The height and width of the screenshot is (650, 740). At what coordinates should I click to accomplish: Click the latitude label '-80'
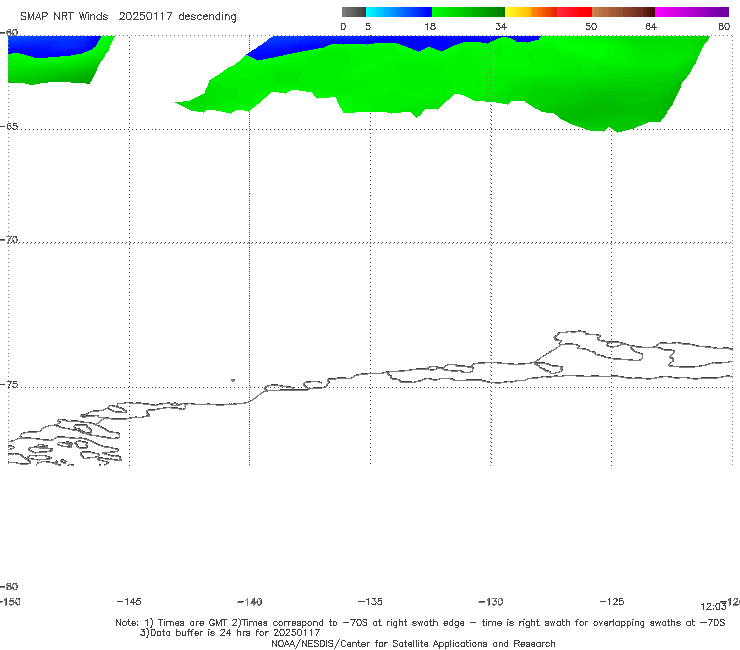9,586
